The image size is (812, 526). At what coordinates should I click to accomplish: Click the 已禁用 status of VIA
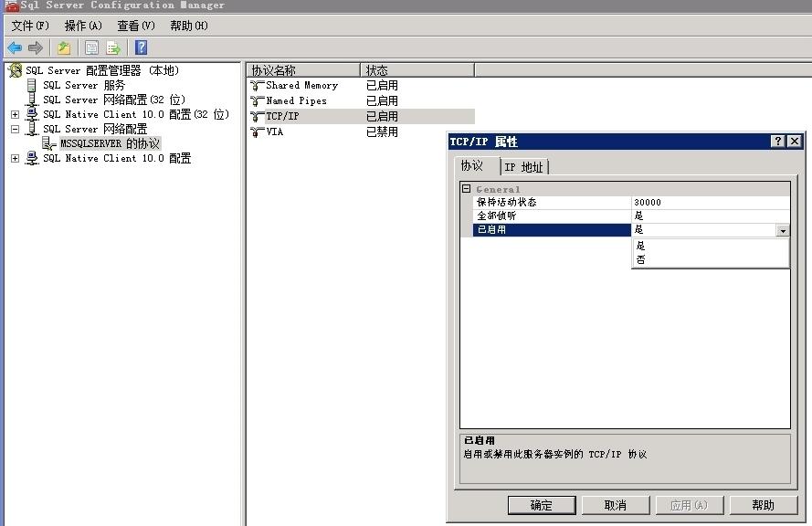point(382,132)
